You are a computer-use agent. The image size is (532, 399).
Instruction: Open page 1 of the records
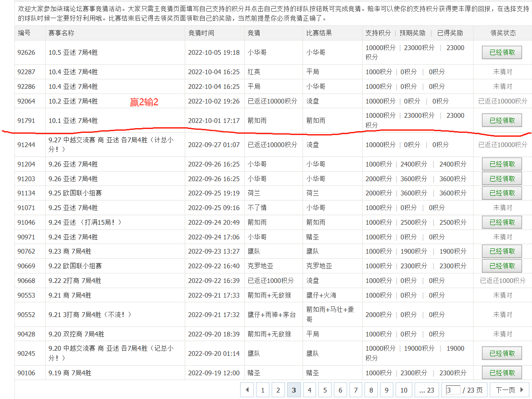[263, 390]
